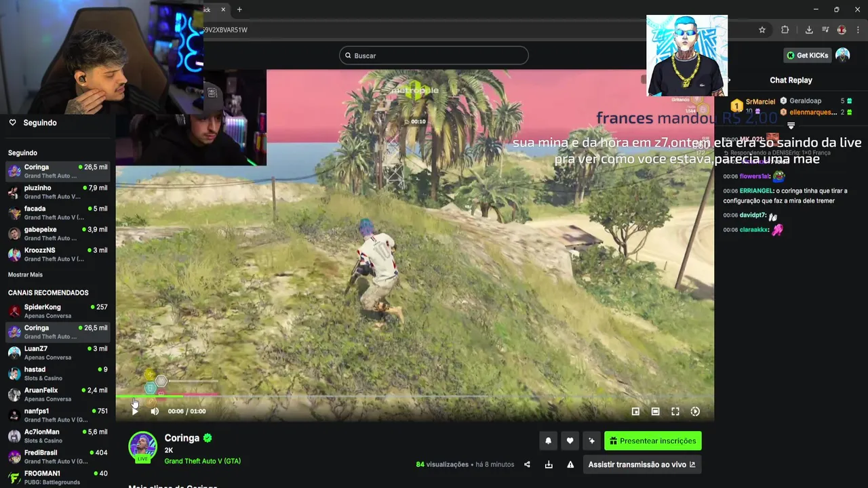Screen dimensions: 868x488
Task: Click the sparkle icon beside the heart
Action: (x=591, y=441)
